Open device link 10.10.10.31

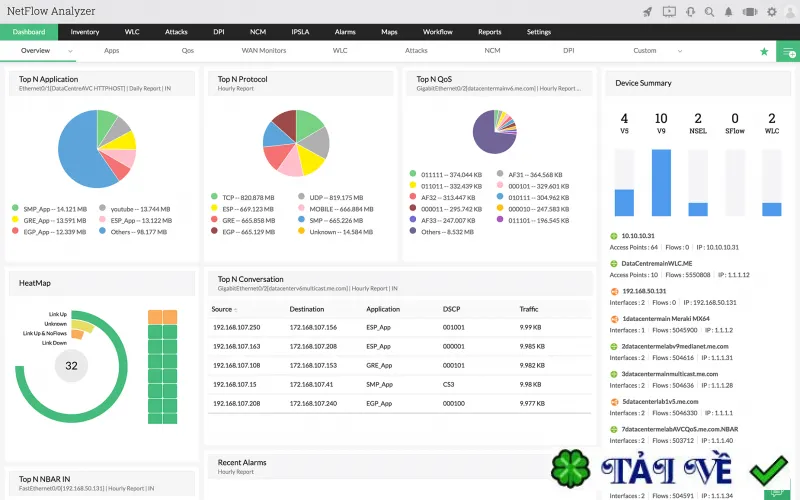[x=638, y=236]
